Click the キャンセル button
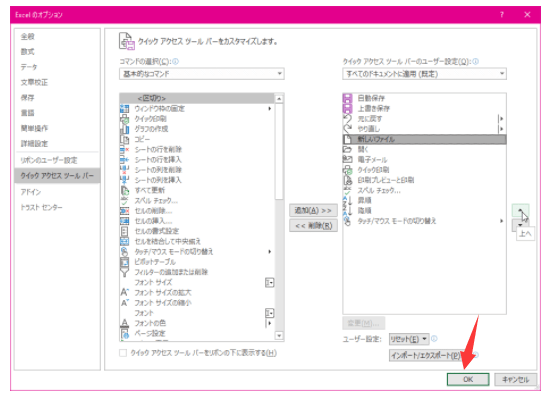547x400 pixels. pyautogui.click(x=516, y=379)
